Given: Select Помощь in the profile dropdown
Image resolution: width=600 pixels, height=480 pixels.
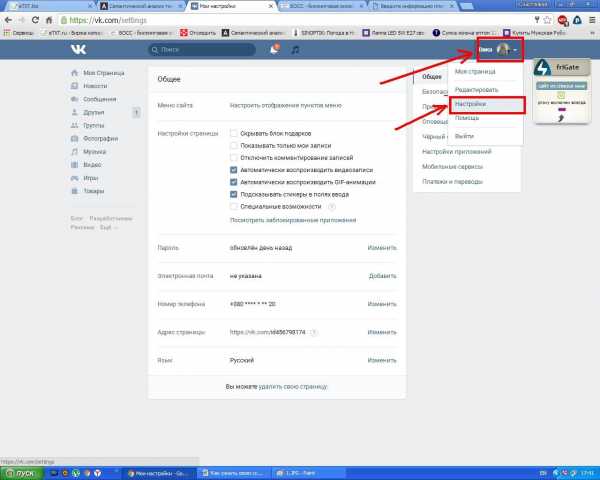Looking at the screenshot, I should (x=467, y=118).
